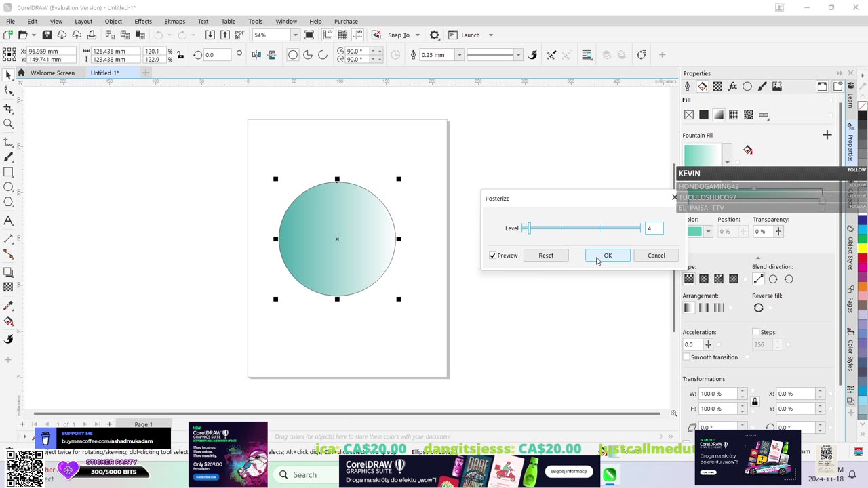This screenshot has width=868, height=488.
Task: Pick the black swatch in color palette
Action: tap(863, 117)
